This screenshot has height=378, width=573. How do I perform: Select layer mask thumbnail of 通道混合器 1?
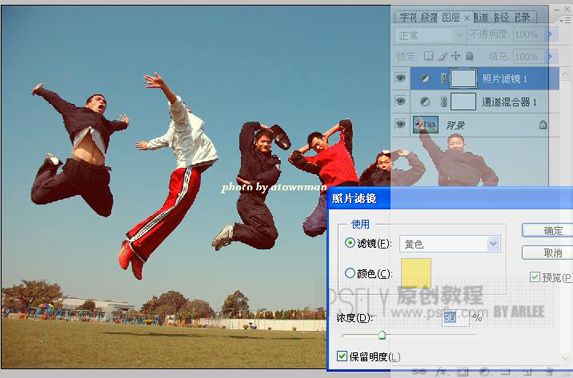[463, 102]
